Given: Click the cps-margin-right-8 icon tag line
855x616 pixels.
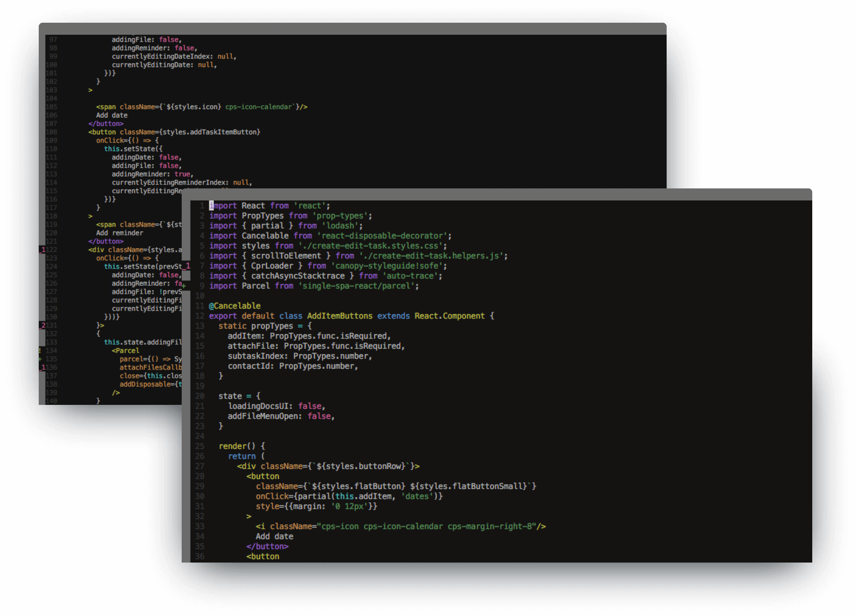Looking at the screenshot, I should 401,526.
